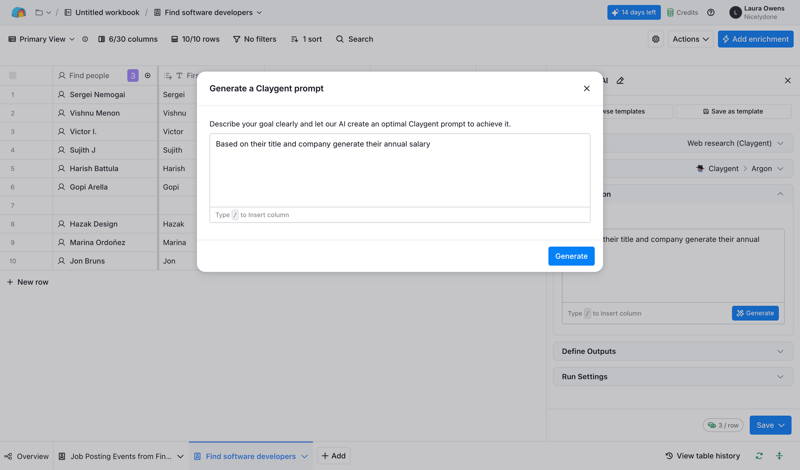Open the help question mark icon
The image size is (800, 470).
tap(711, 12)
